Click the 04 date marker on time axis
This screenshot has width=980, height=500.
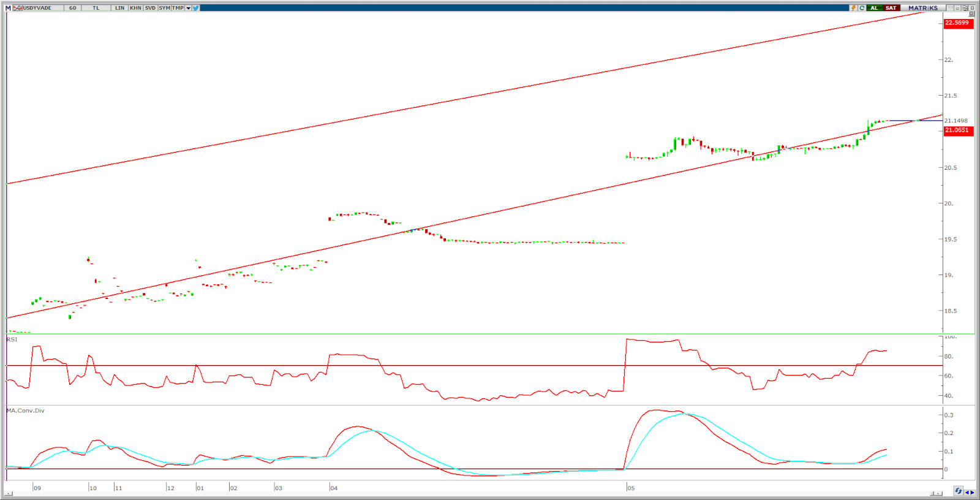(334, 488)
